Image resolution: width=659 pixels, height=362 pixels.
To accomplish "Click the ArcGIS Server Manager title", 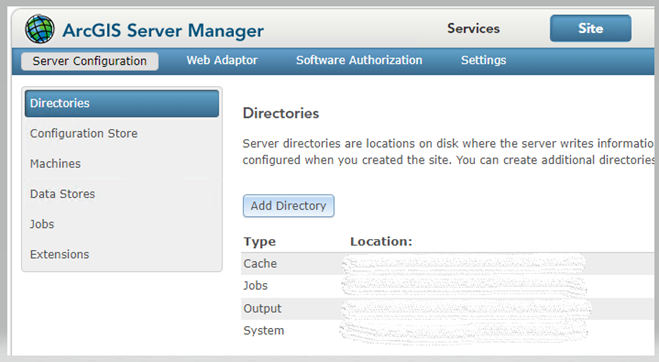I will [x=163, y=31].
